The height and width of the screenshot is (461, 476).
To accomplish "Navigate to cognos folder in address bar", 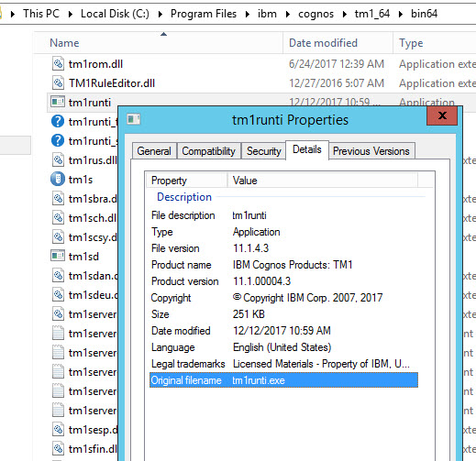I will 315,14.
